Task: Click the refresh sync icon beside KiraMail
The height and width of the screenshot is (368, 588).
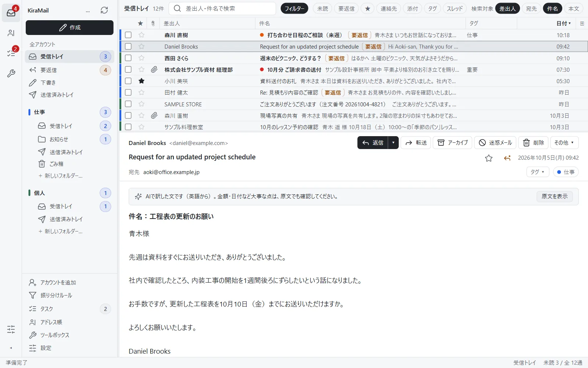Action: 104,10
